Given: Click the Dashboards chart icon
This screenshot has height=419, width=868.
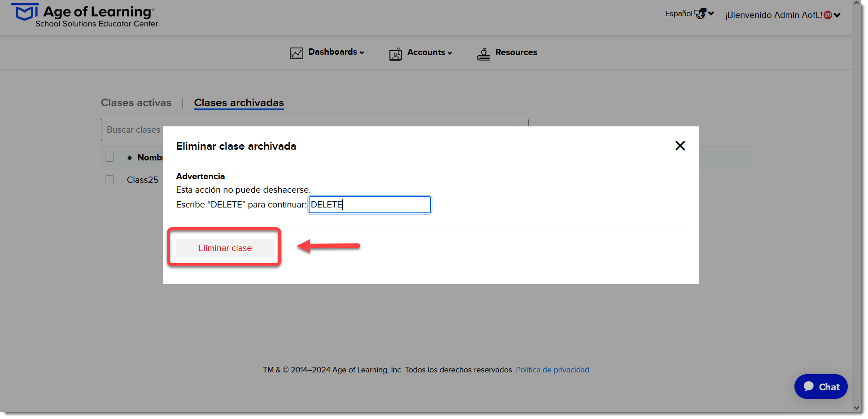Looking at the screenshot, I should tap(296, 53).
